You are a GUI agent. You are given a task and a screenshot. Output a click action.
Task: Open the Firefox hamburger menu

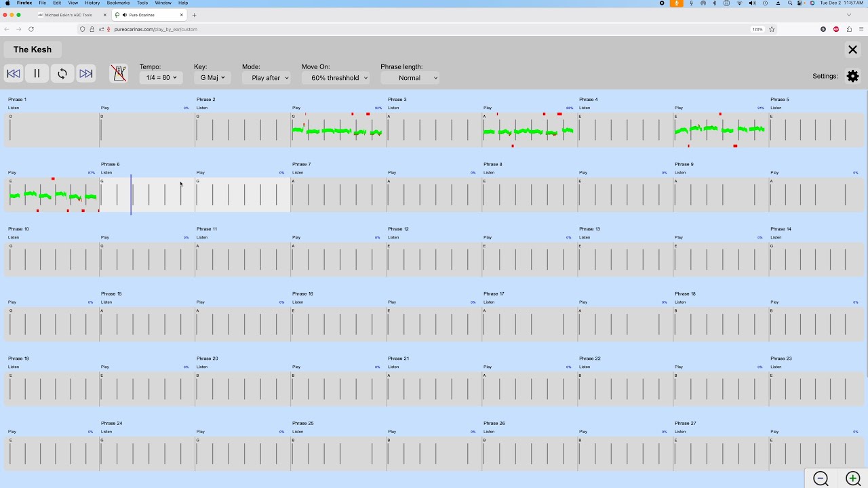coord(862,29)
